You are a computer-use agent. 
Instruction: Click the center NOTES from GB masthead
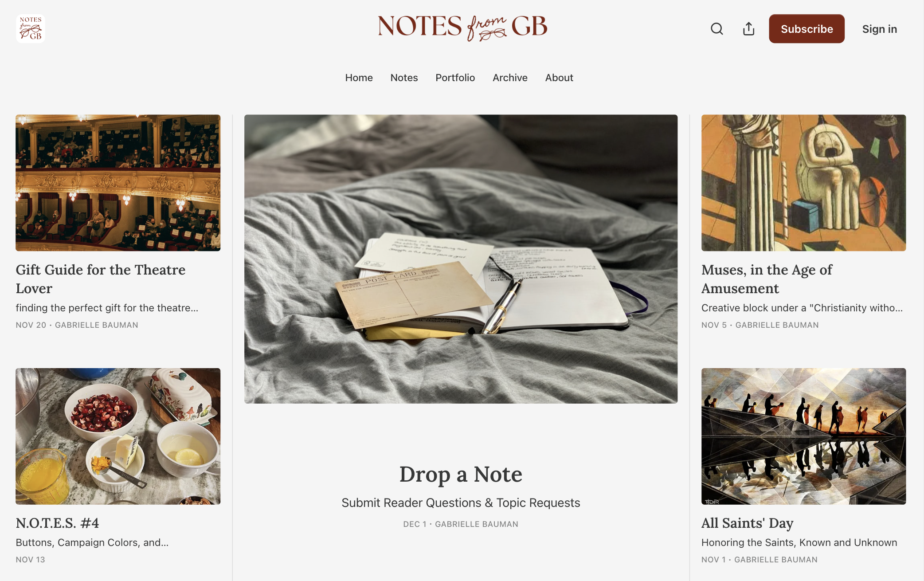[462, 27]
